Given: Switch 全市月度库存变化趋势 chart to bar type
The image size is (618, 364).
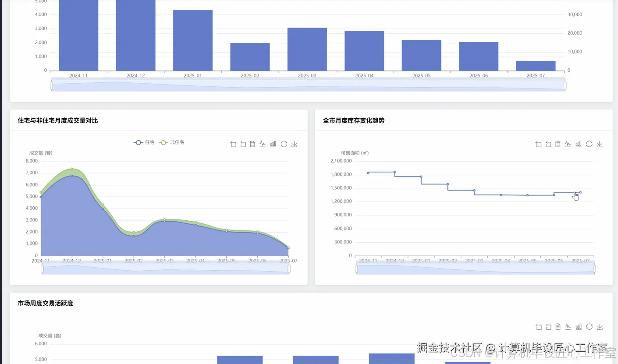Looking at the screenshot, I should coord(579,144).
